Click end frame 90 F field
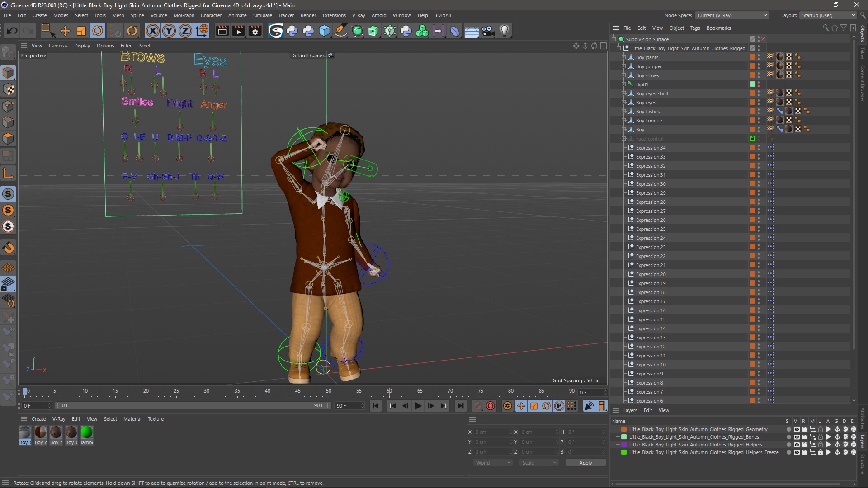Screen dimensions: 868x488 tap(349, 406)
